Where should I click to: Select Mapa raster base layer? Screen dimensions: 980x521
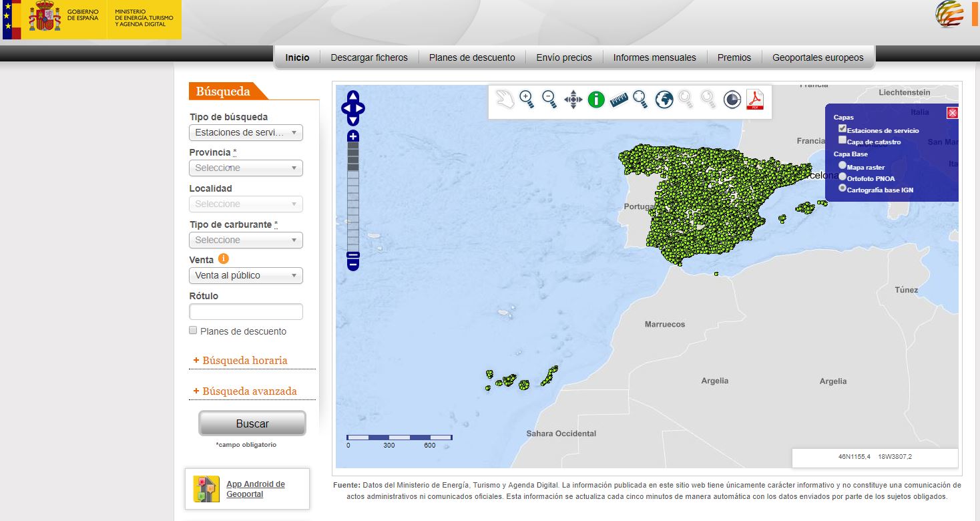842,165
